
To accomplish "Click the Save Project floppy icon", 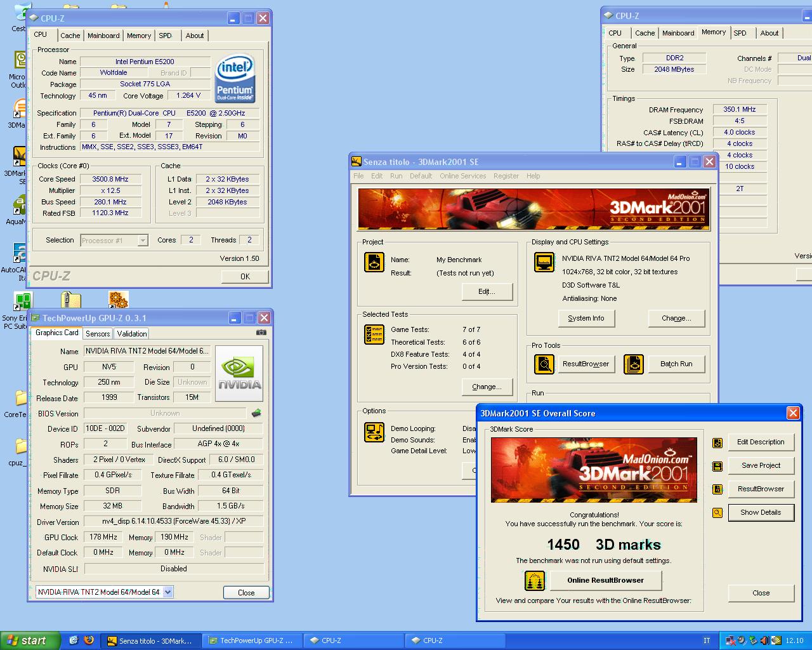I will (x=717, y=467).
